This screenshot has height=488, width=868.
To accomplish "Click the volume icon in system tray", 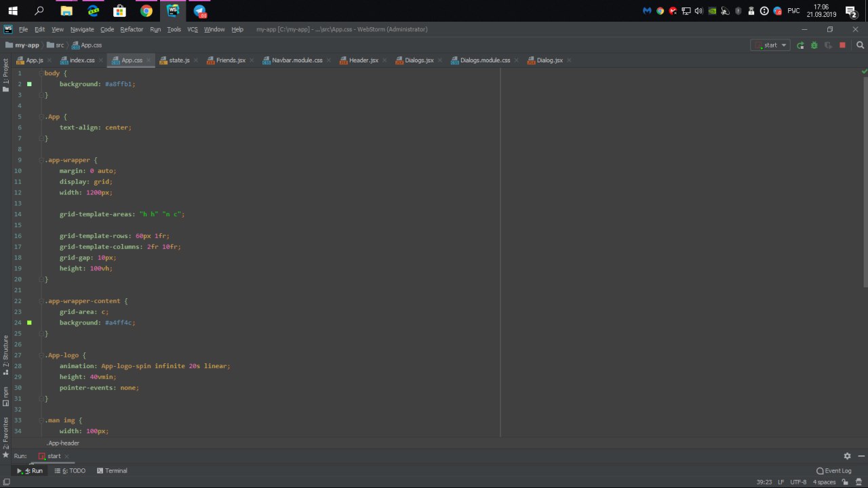I will 699,11.
